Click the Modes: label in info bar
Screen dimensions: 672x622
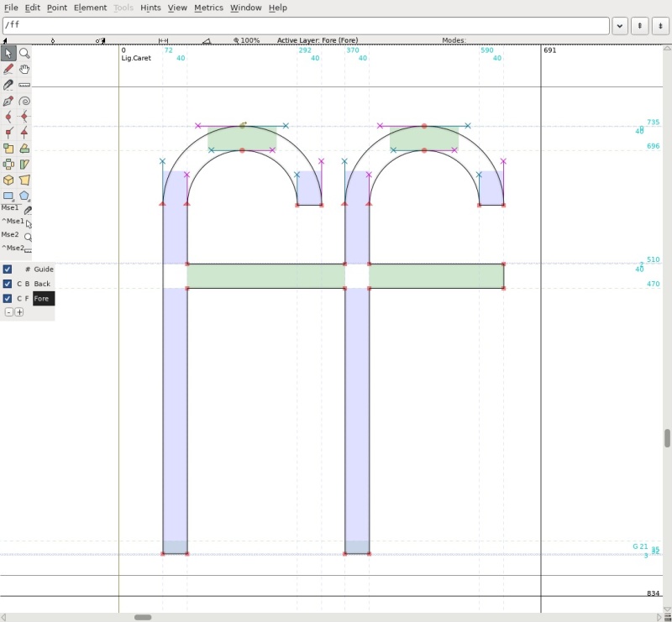coord(454,40)
